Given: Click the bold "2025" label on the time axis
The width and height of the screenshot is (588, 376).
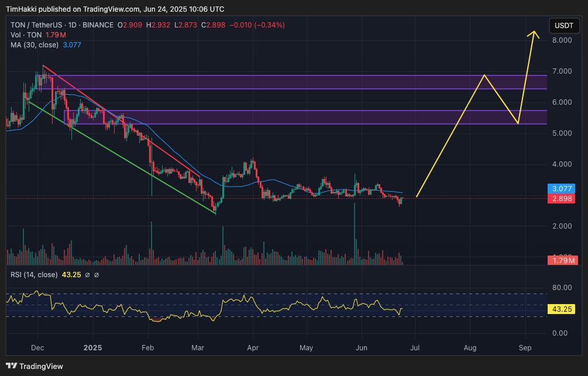Looking at the screenshot, I should pyautogui.click(x=92, y=348).
